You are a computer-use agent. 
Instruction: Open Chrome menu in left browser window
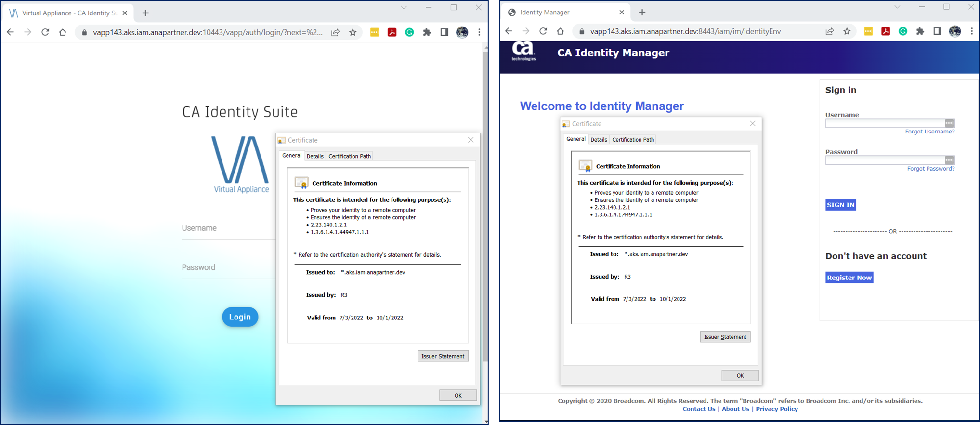[x=479, y=32]
